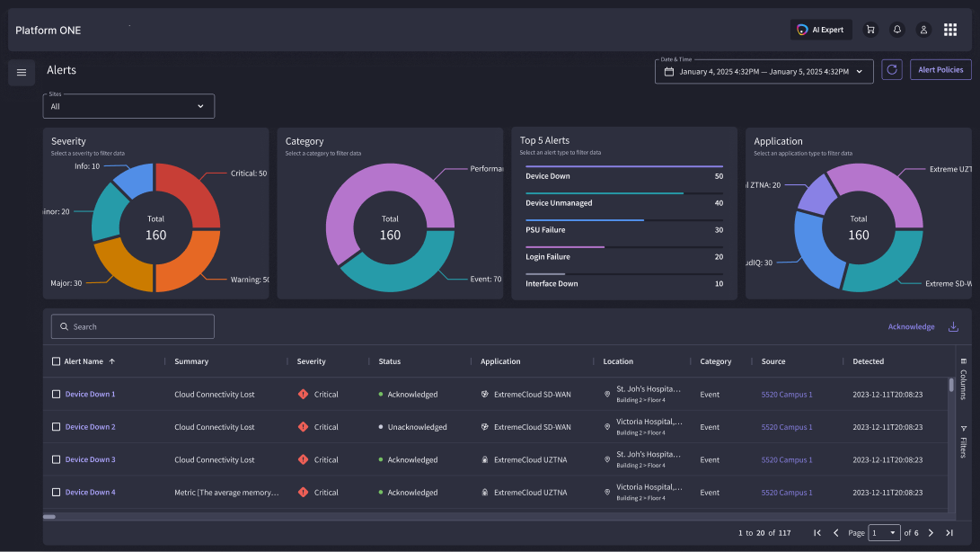Viewport: 980px width, 552px height.
Task: Click the vertical table scrollbar
Action: click(x=951, y=385)
